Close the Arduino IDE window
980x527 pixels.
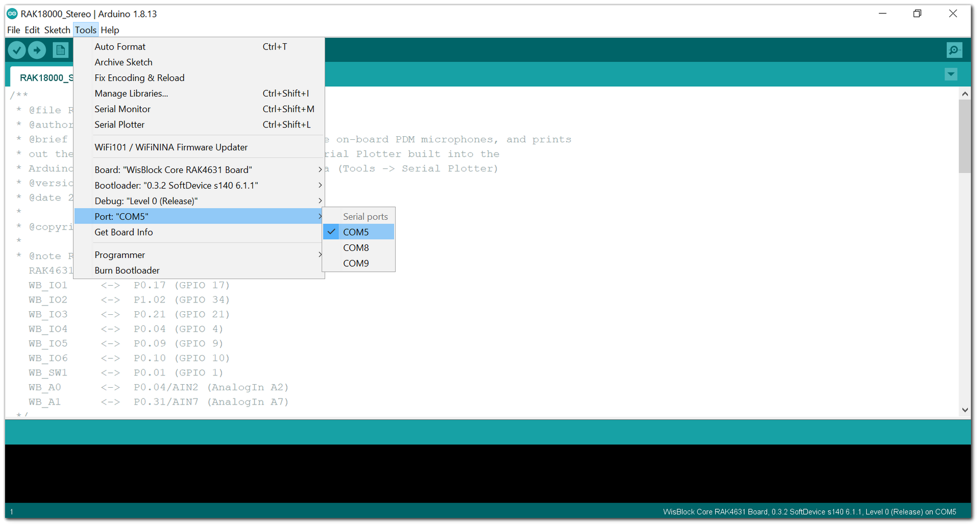coord(952,14)
